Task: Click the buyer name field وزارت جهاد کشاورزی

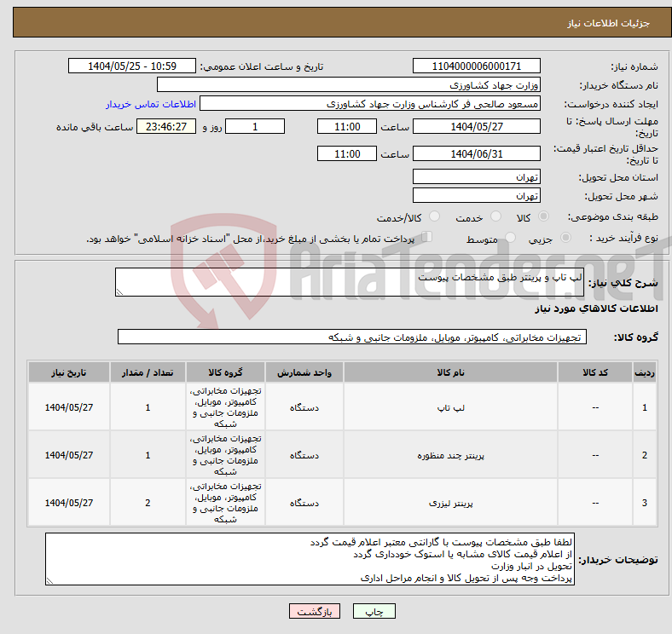Action: tap(349, 85)
